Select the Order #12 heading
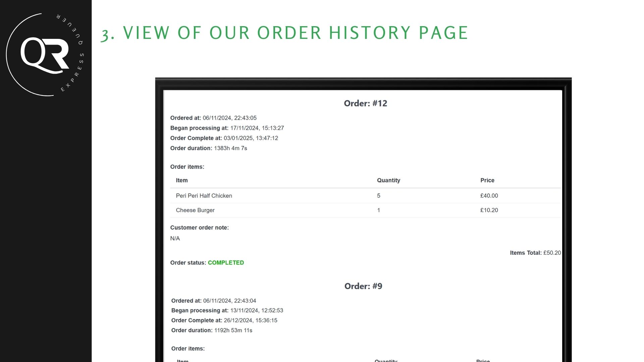644x362 pixels. pyautogui.click(x=365, y=104)
